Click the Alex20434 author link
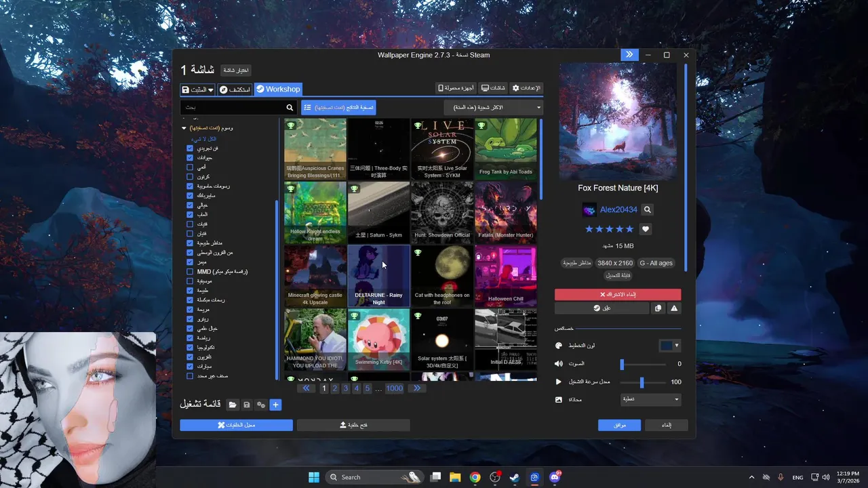Viewport: 868px width, 488px height. (618, 210)
